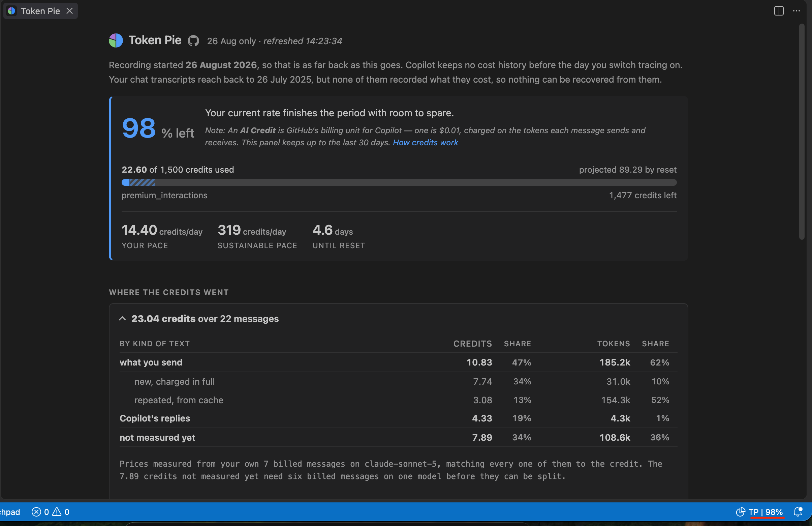The height and width of the screenshot is (526, 812).
Task: Split the editor with the layout icon
Action: 779,11
